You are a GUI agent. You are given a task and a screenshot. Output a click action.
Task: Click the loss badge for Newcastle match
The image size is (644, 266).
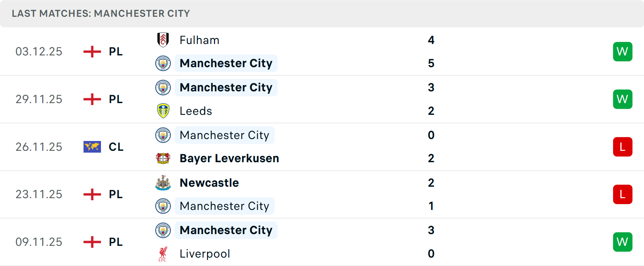coord(623,194)
